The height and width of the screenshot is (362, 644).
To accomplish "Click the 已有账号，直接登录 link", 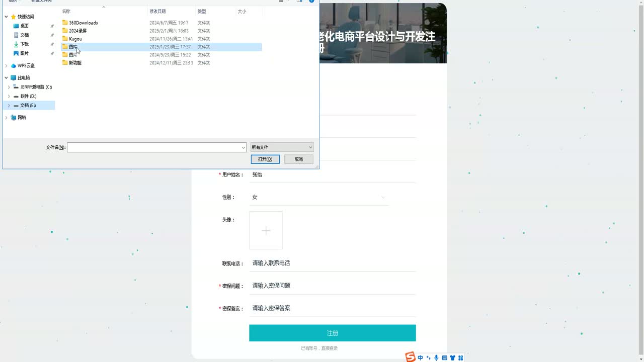I will (x=319, y=348).
